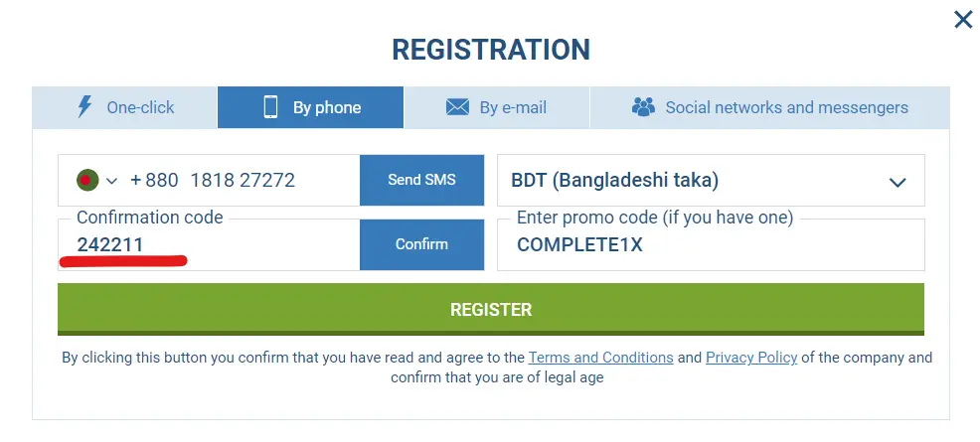The width and height of the screenshot is (980, 442).
Task: Close the registration dialog with X
Action: tap(962, 20)
